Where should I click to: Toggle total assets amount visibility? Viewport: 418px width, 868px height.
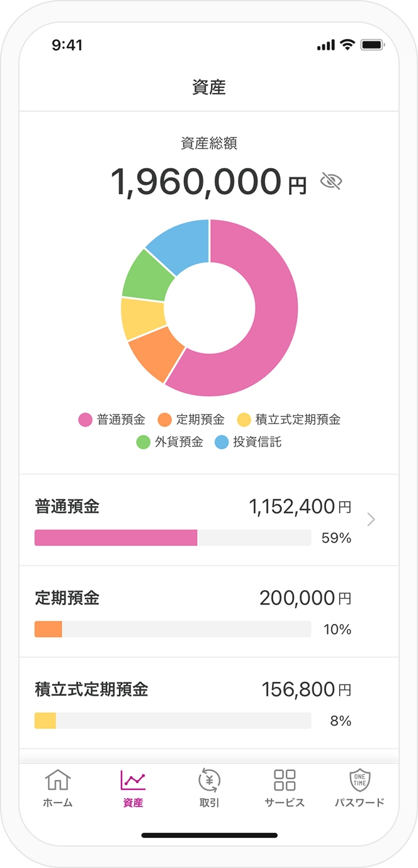point(330,182)
